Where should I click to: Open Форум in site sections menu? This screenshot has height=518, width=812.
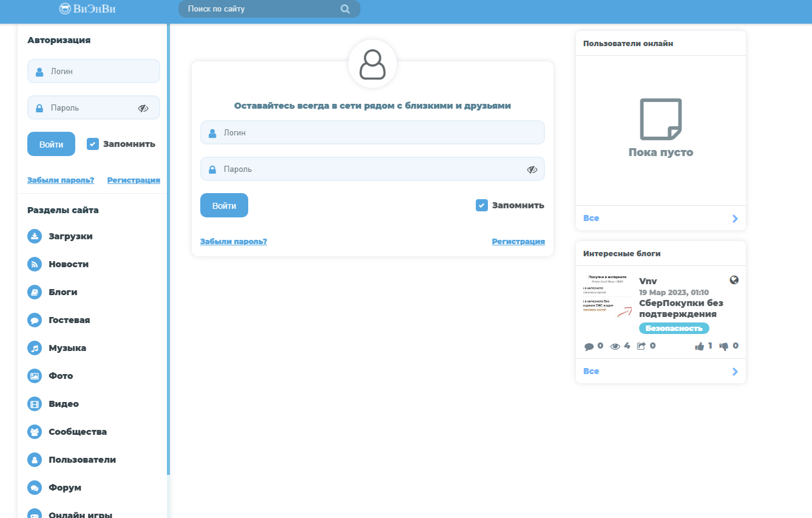[x=65, y=488]
